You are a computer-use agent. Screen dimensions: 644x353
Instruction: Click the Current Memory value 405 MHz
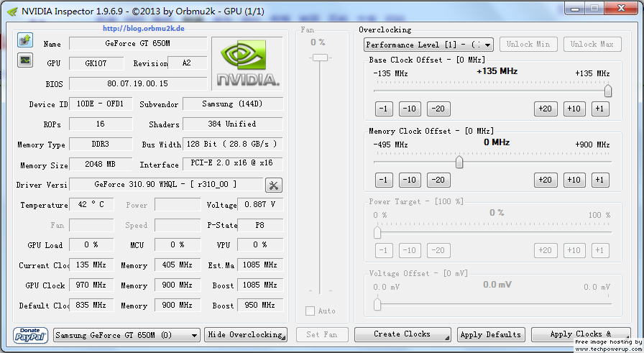click(x=178, y=265)
